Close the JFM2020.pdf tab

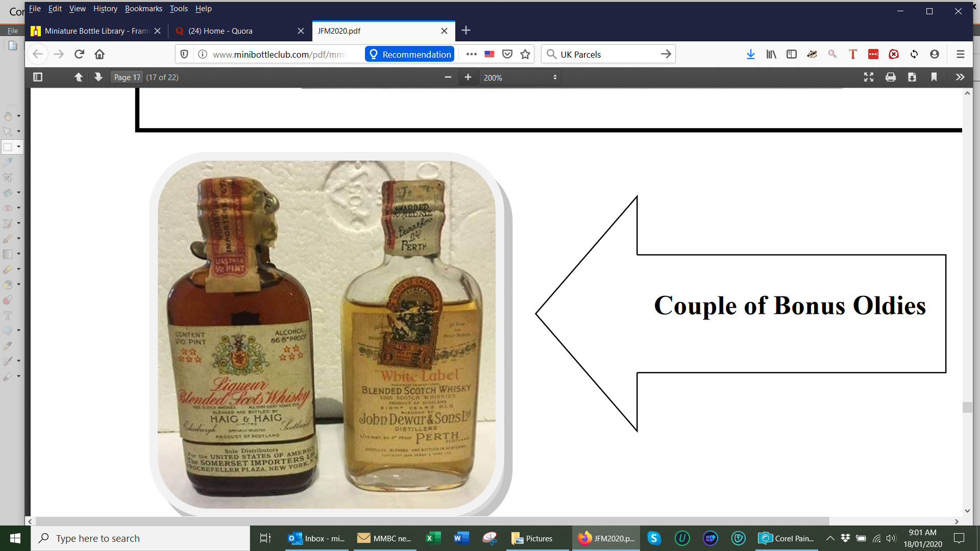444,31
